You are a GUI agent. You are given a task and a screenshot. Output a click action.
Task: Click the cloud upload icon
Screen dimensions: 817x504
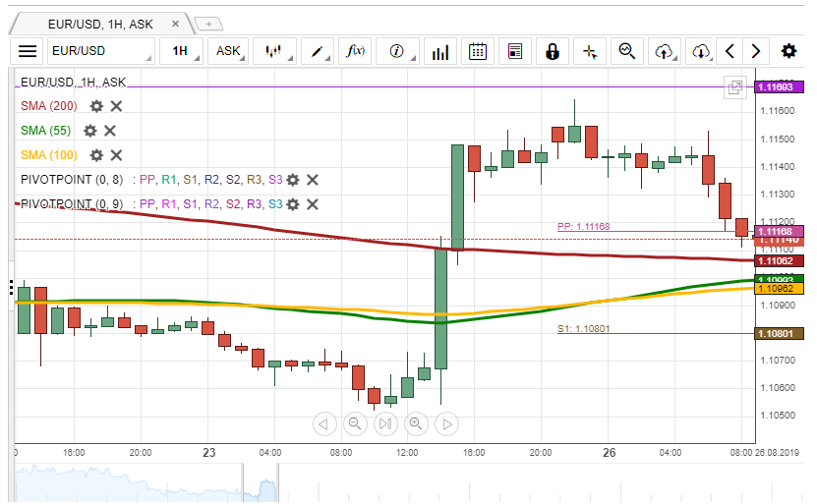[664, 51]
